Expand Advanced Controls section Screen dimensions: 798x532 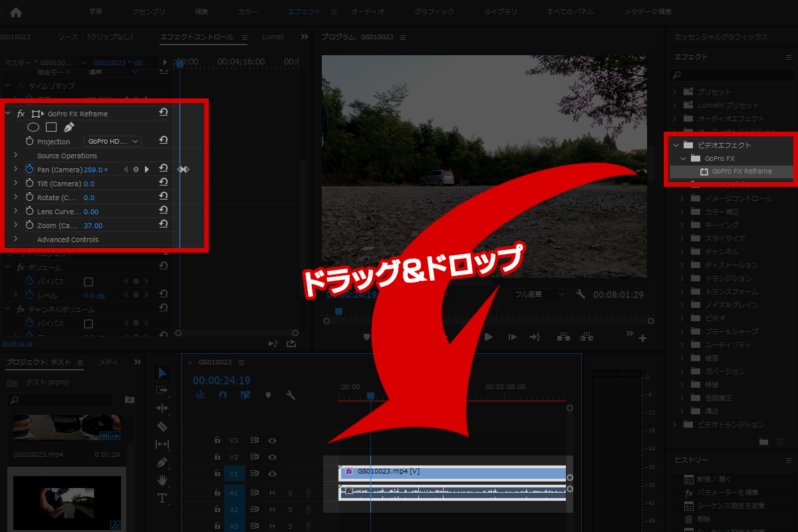[15, 239]
